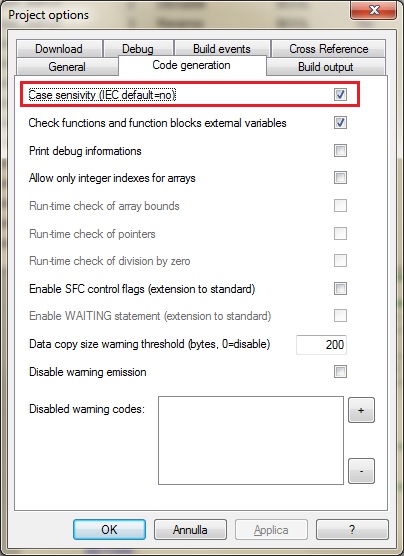Switch to the Build output tab
This screenshot has height=556, width=404.
click(x=326, y=67)
